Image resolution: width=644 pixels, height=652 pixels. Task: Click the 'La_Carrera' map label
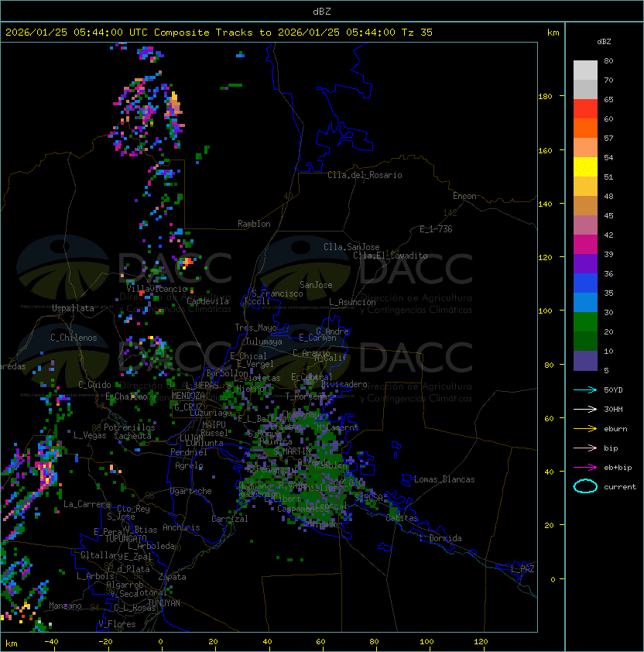pos(87,504)
